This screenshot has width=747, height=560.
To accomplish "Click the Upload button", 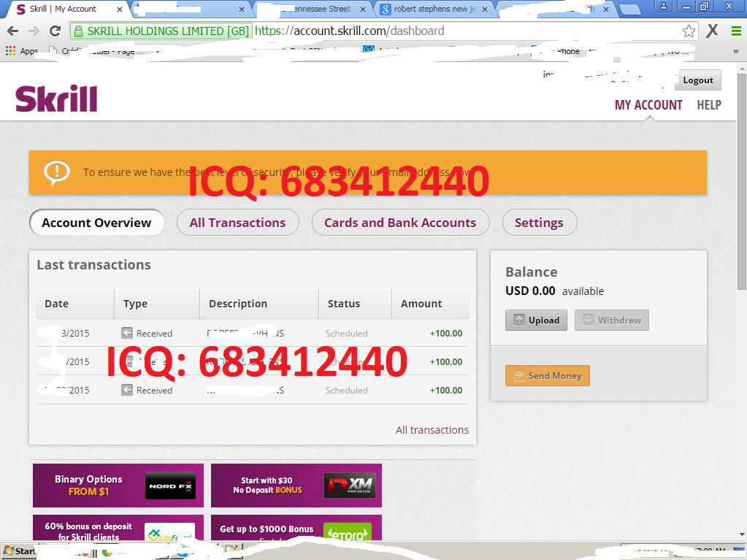I will coord(536,320).
